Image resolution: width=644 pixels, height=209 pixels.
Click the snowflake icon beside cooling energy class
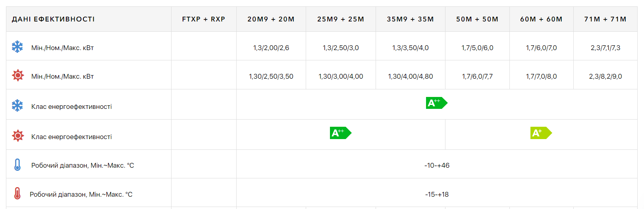coord(17,105)
